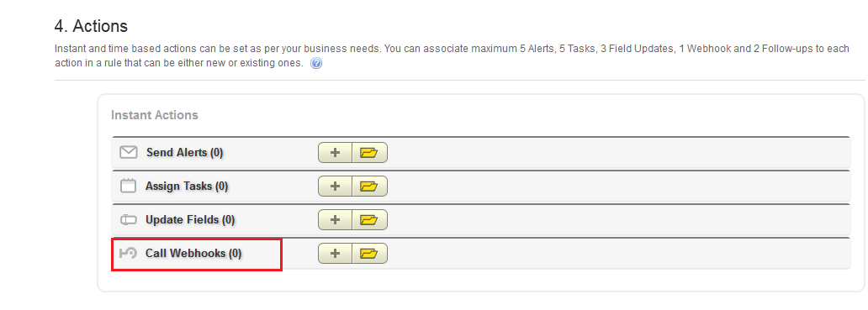Browse existing webhooks via folder icon
The height and width of the screenshot is (310, 868).
pos(369,254)
